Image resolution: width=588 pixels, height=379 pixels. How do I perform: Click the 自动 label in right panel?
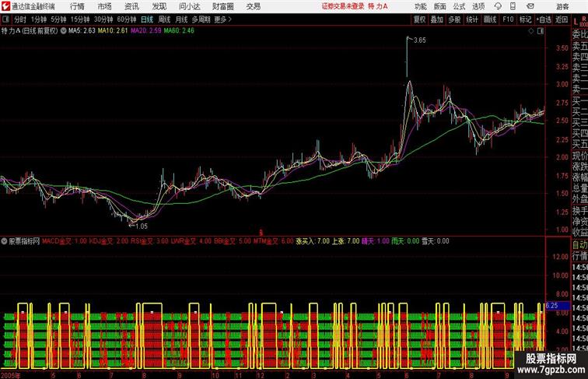579,245
